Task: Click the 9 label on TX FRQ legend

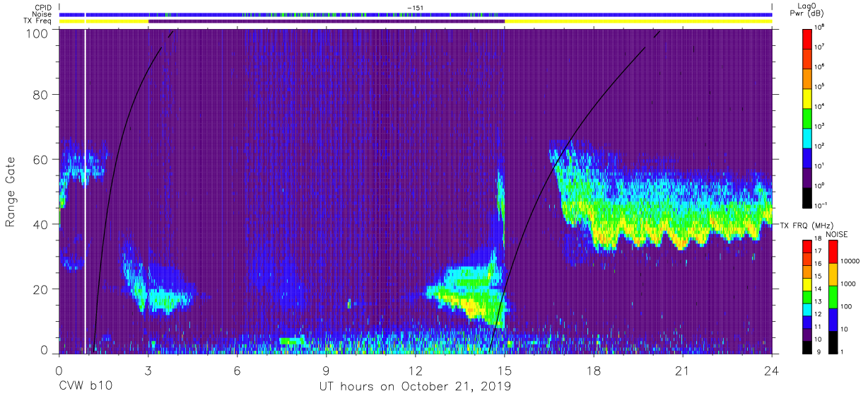Action: 818,351
